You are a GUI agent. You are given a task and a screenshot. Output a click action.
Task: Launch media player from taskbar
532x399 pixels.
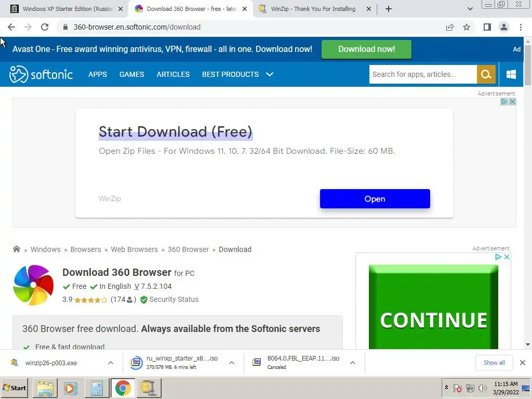point(71,388)
